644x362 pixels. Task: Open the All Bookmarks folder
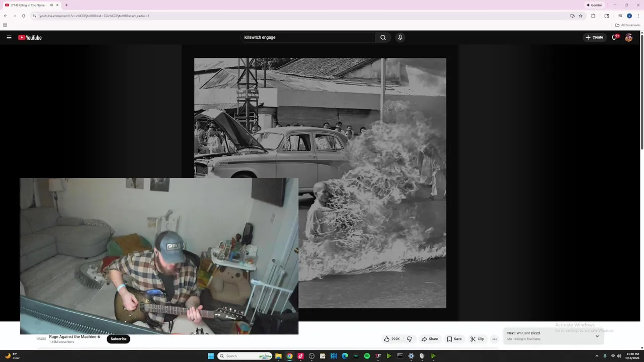point(627,25)
